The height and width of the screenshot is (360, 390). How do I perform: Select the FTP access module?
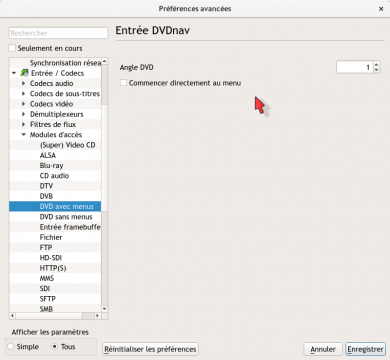(55, 247)
